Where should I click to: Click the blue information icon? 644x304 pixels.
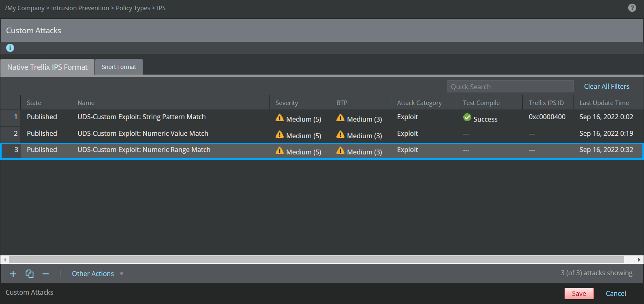pos(10,48)
